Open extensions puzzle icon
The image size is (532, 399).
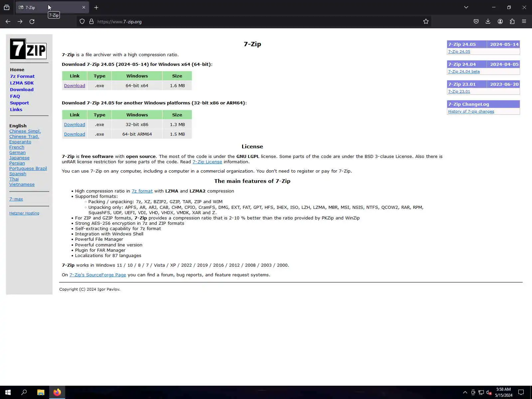pyautogui.click(x=512, y=22)
